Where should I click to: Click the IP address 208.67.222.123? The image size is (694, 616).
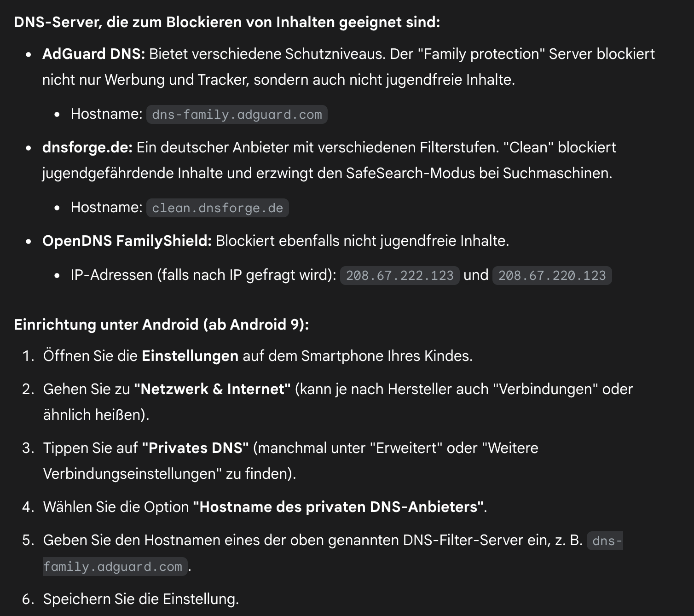click(399, 275)
